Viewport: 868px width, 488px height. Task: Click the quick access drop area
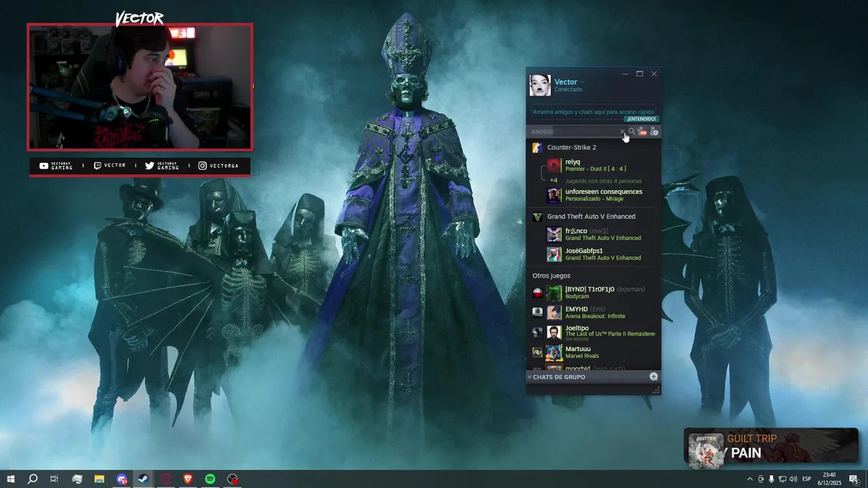(x=593, y=112)
